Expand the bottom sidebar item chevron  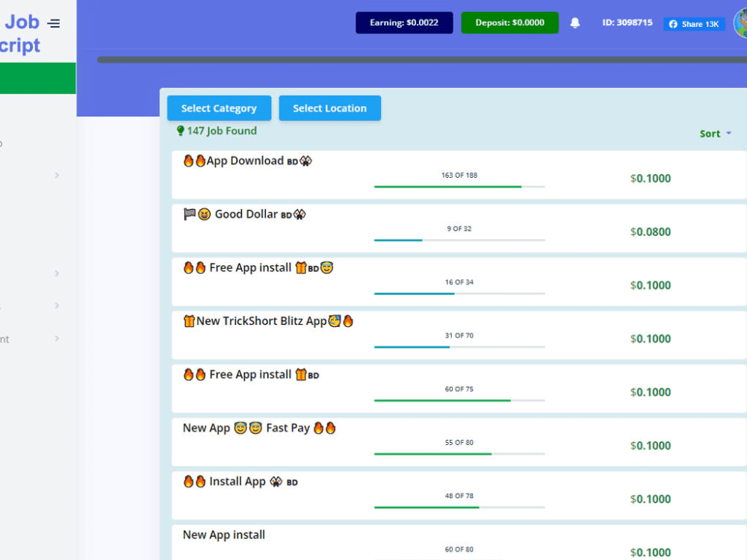pos(57,339)
